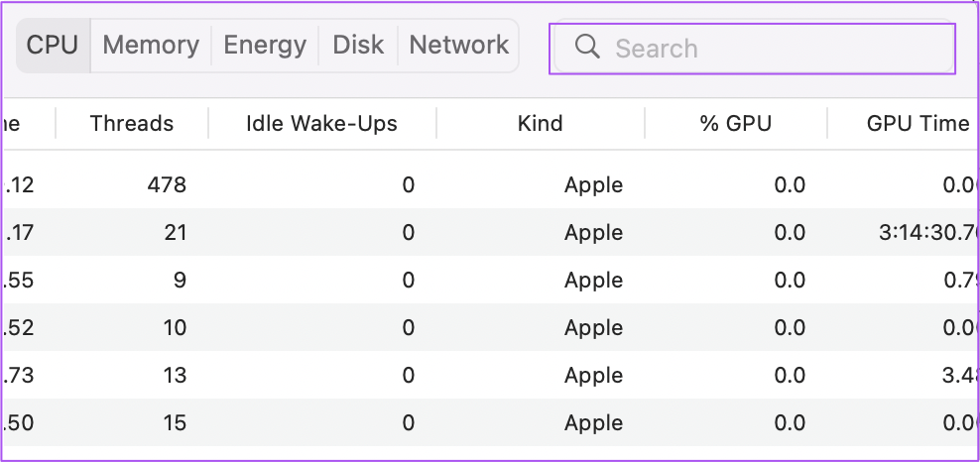Switch to the Disk tab
This screenshot has width=980, height=462.
[x=358, y=46]
